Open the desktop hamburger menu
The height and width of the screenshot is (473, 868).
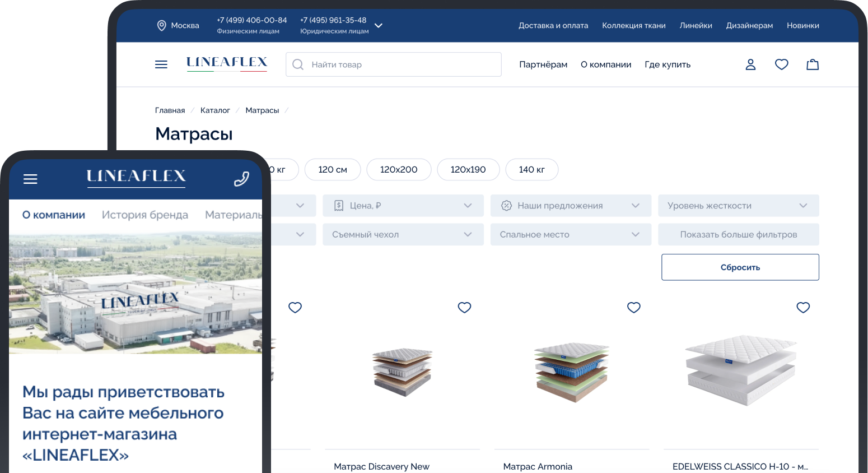coord(161,64)
